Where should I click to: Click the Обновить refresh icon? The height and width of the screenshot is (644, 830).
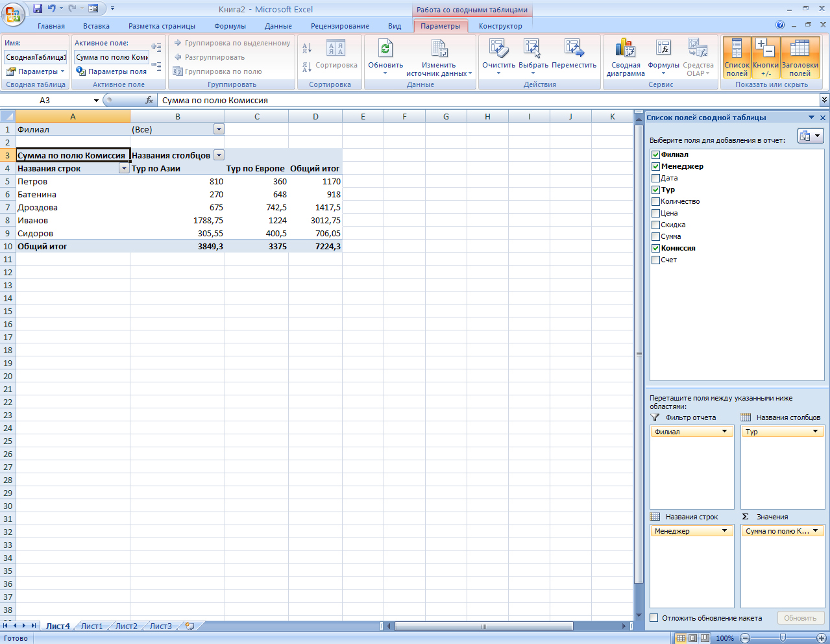(x=385, y=49)
